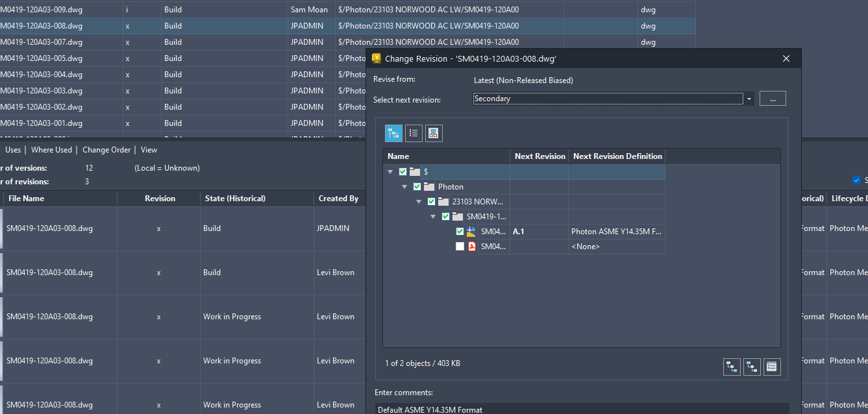868x414 pixels.
Task: Click Photon ASME Y14.35M revision definition cell
Action: click(617, 232)
